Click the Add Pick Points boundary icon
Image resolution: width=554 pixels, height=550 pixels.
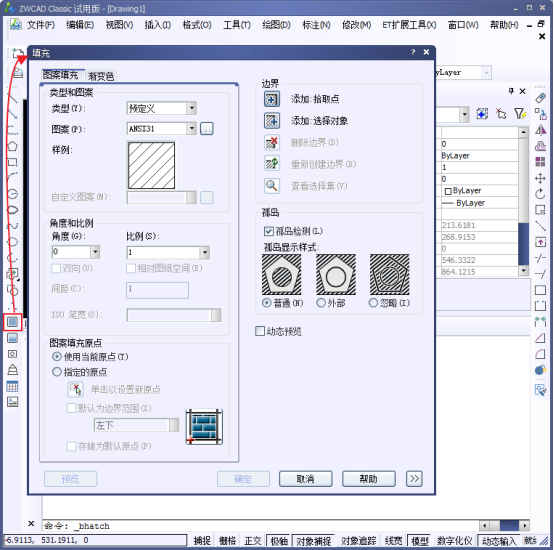point(272,99)
